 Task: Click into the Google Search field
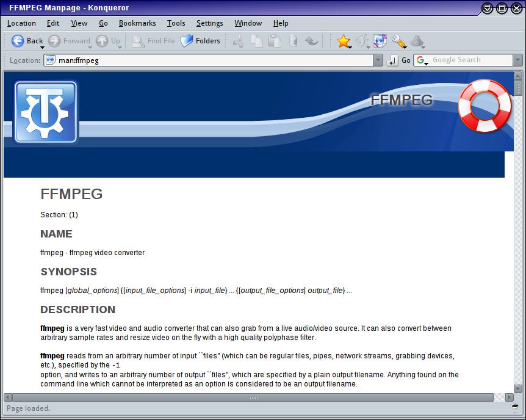(x=471, y=60)
